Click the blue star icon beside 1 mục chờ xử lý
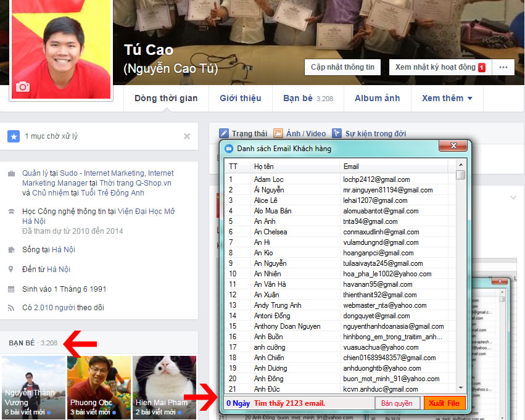 14,136
